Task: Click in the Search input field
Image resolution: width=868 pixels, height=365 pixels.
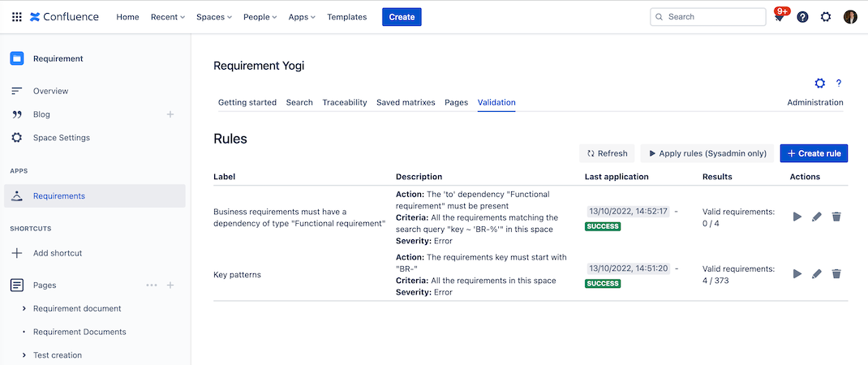Action: (708, 16)
